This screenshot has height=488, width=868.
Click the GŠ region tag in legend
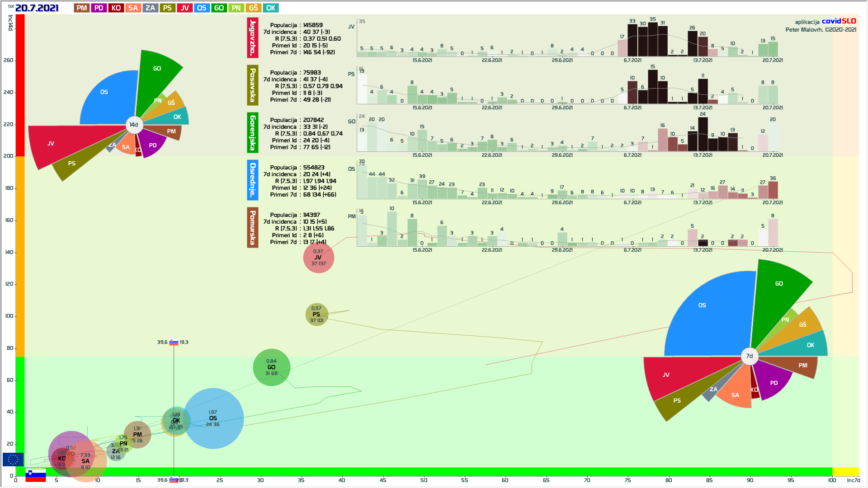253,8
